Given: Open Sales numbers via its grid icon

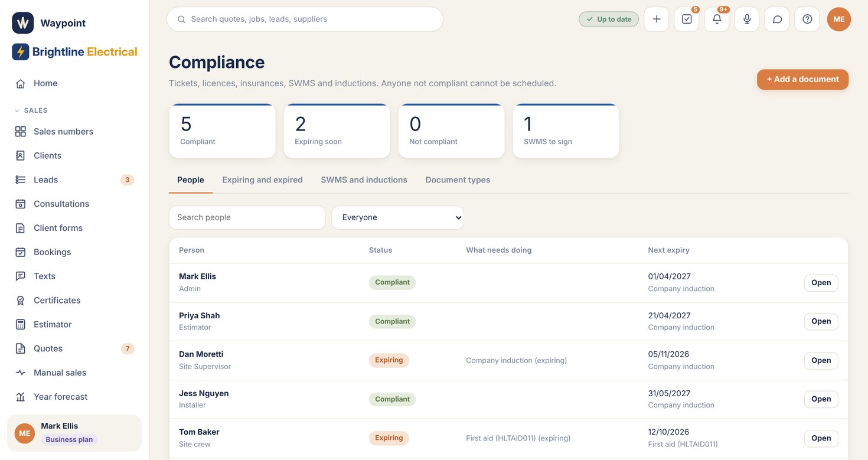Looking at the screenshot, I should click(21, 132).
